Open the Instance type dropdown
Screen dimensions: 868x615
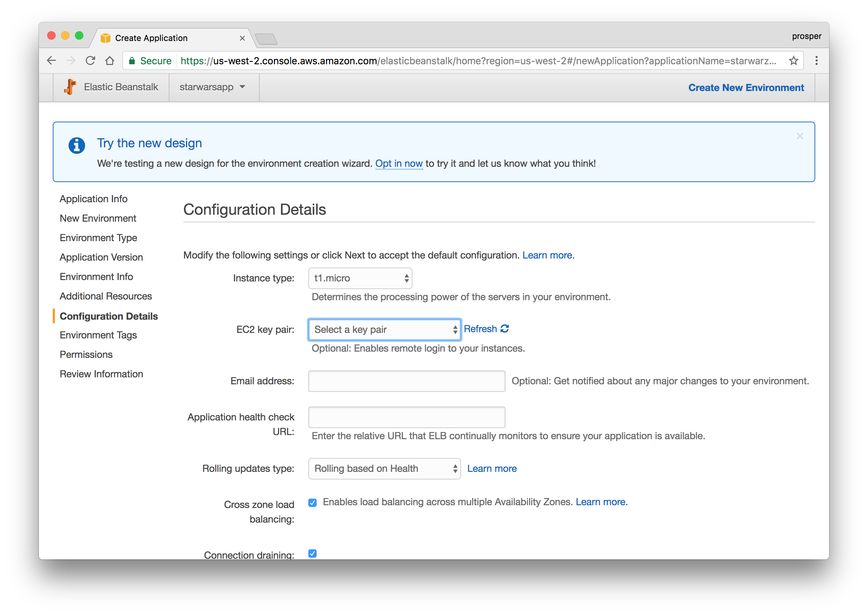click(360, 278)
